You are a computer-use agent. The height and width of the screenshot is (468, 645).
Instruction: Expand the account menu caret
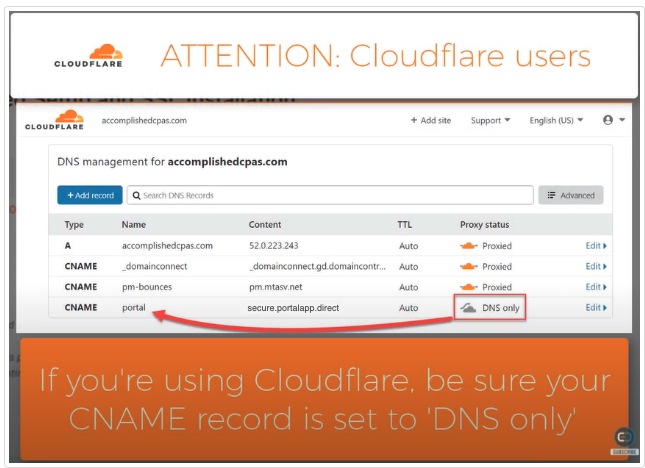(x=622, y=120)
